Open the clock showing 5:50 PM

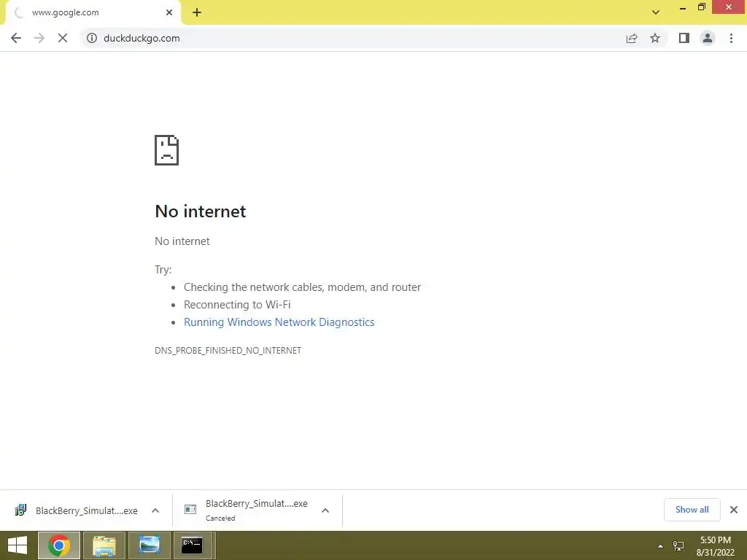[x=715, y=546]
